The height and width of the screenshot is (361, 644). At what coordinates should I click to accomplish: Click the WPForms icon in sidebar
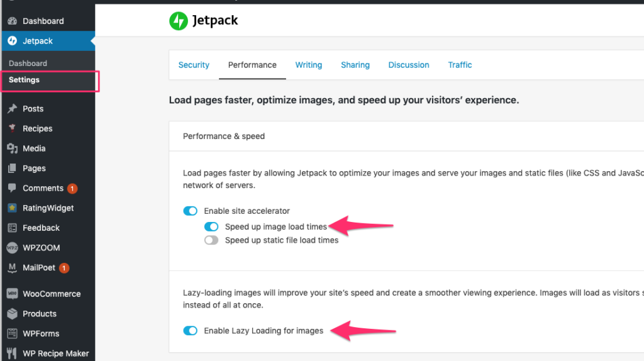(x=13, y=333)
